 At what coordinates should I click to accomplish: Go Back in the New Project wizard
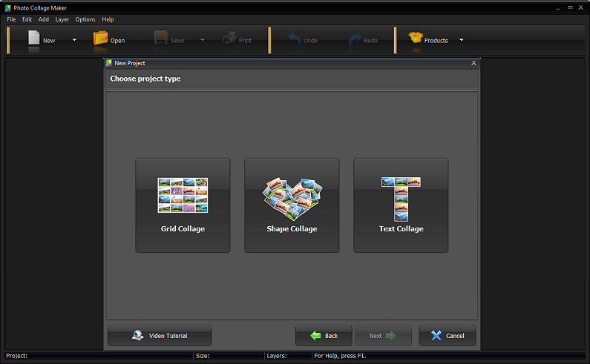coord(324,335)
